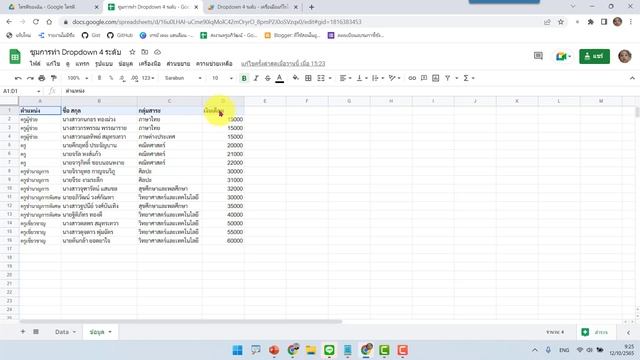
Task: Click the horizontal scrollbar
Action: coord(180,322)
